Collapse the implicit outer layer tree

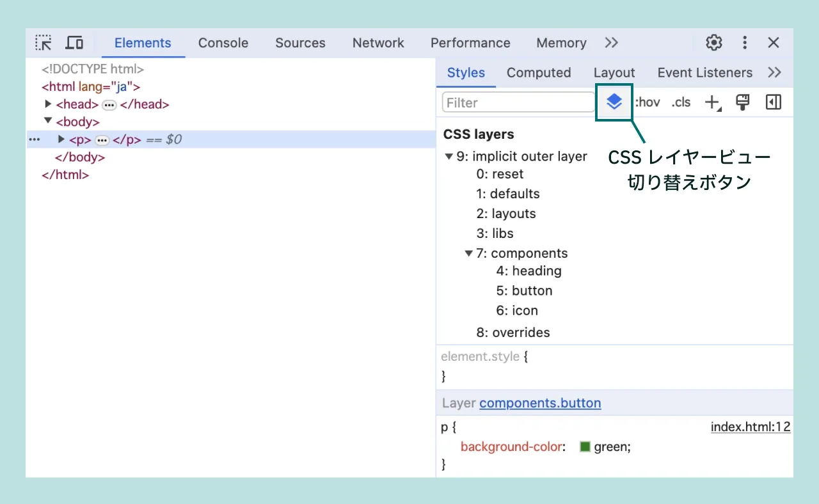449,156
